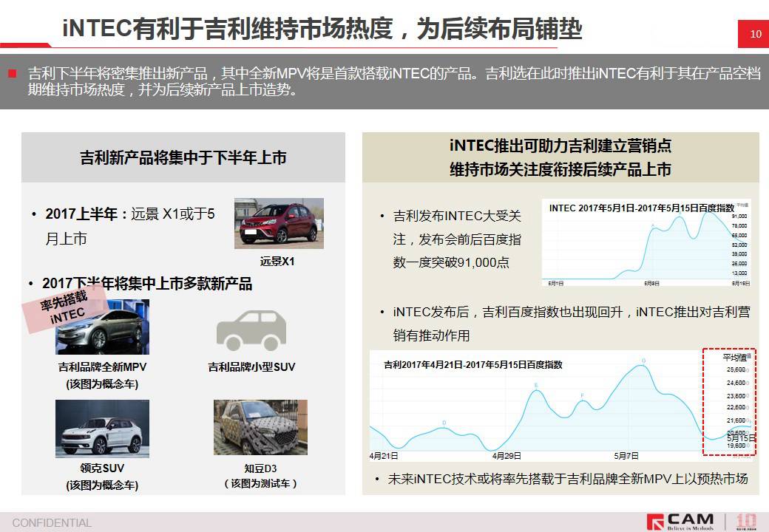The height and width of the screenshot is (532, 769).
Task: Select the heading "吉利新产品将集中于下半年上市"
Action: pos(183,157)
